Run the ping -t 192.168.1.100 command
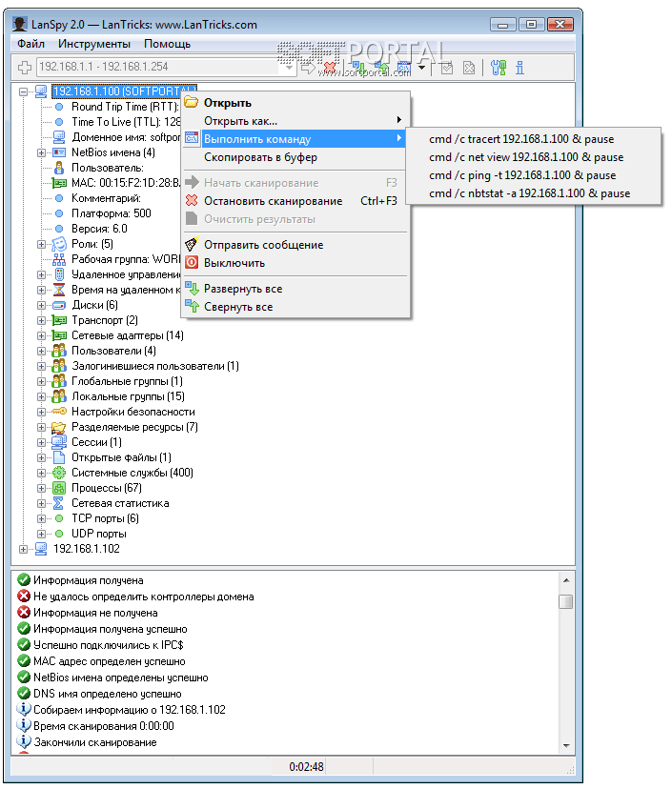672x789 pixels. click(x=533, y=175)
